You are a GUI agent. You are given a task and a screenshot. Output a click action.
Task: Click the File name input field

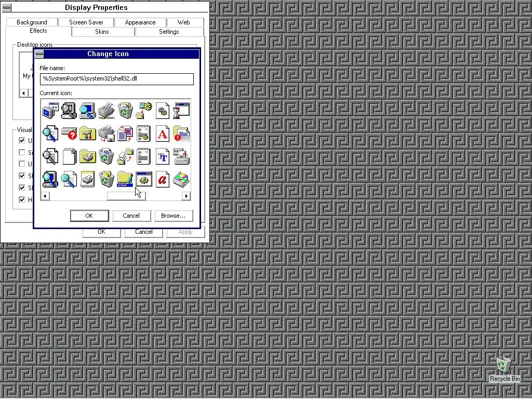117,79
